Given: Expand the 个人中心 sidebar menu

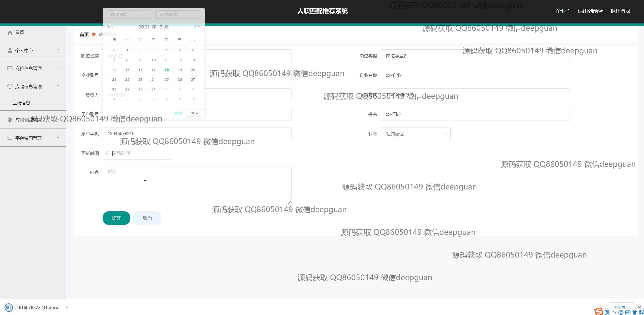Looking at the screenshot, I should 58,50.
